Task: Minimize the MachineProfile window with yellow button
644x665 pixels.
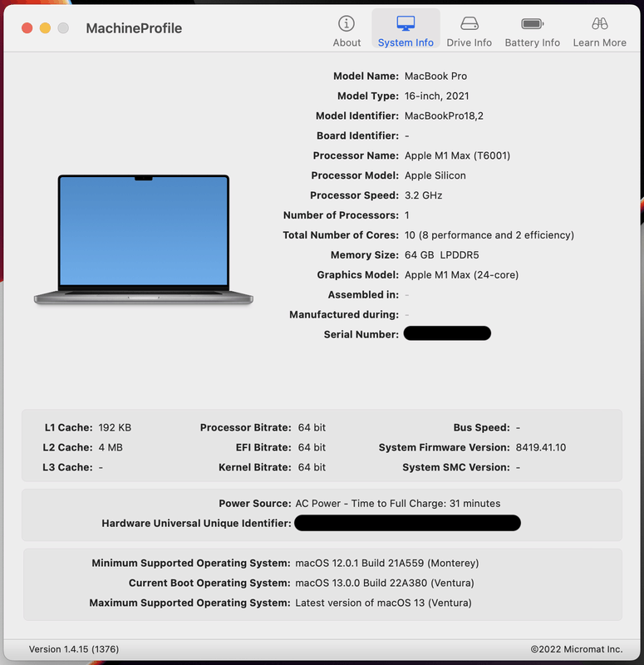Action: 45,28
